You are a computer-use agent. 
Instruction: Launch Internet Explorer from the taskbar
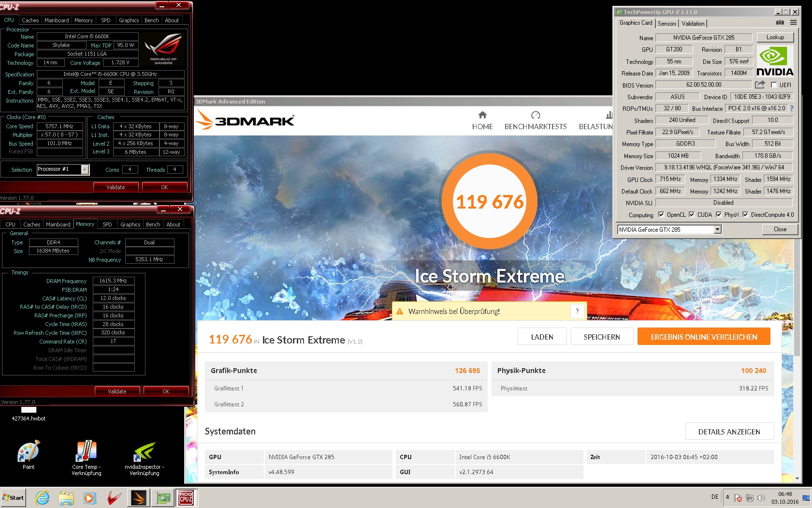tap(43, 497)
